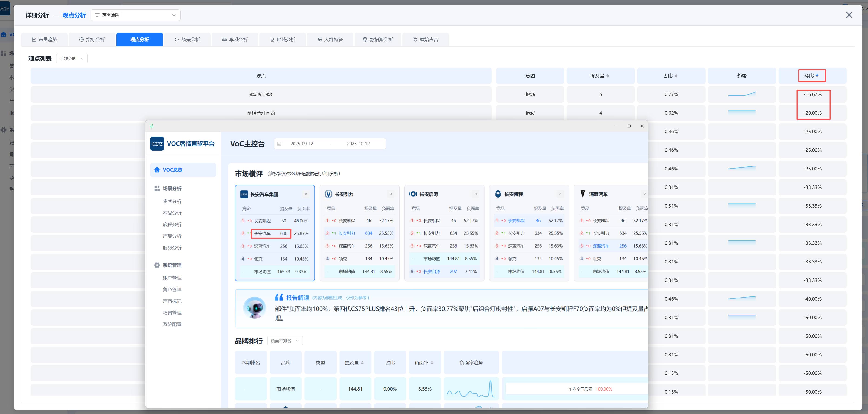Screen dimensions: 868x414
Task: Click the calendar icon in date range field
Action: [x=279, y=144]
